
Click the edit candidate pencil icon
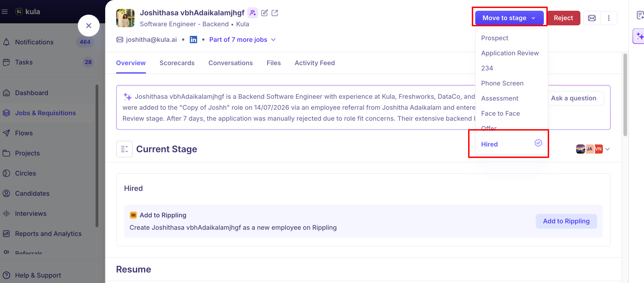[264, 13]
